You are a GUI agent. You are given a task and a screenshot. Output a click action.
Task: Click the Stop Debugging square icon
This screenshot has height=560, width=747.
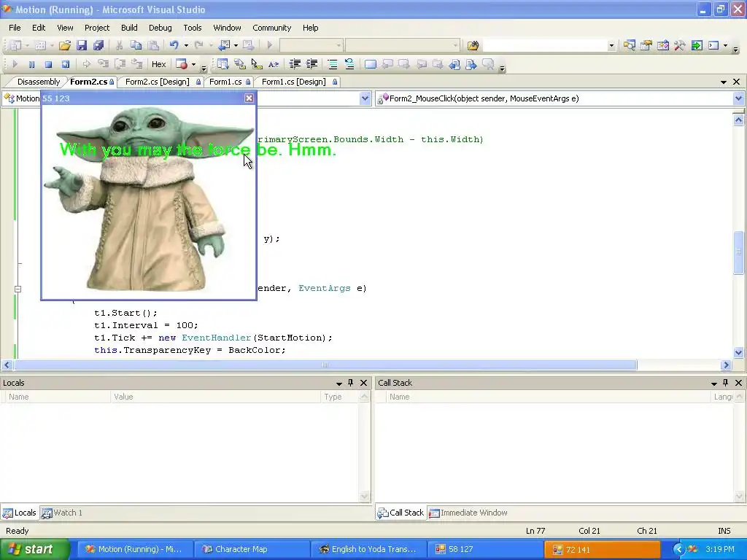tap(48, 64)
